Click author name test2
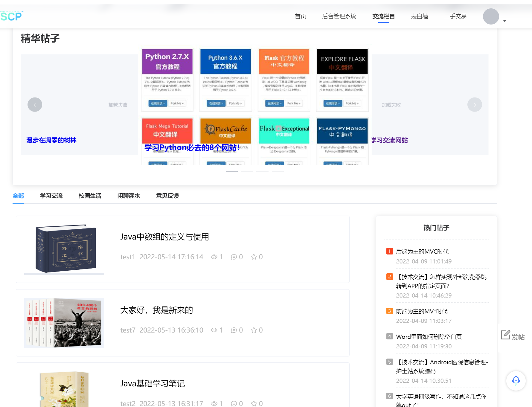The image size is (532, 407). (x=128, y=403)
